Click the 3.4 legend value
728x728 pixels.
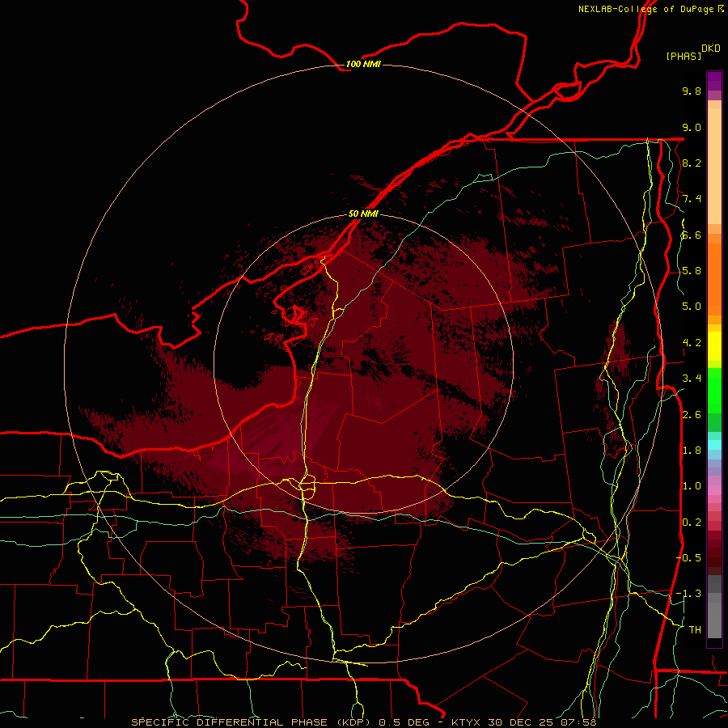pyautogui.click(x=692, y=379)
